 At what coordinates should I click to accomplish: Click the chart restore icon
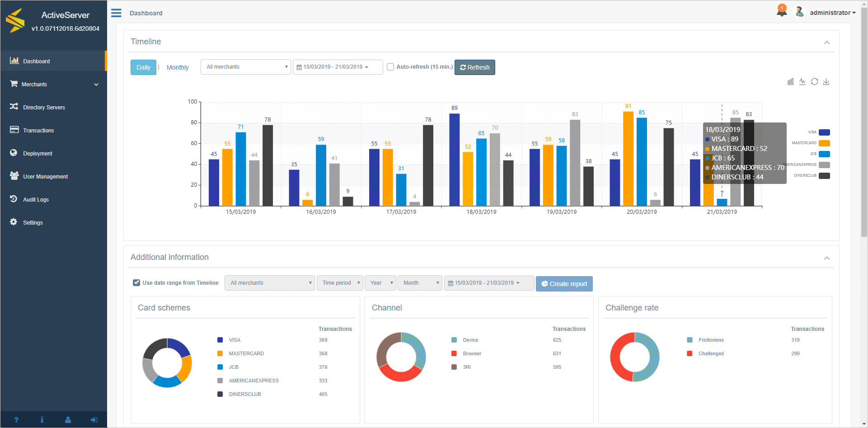(x=814, y=82)
